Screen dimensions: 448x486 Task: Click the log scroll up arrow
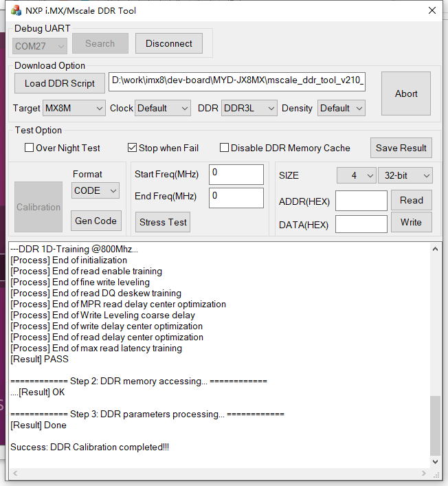click(436, 249)
